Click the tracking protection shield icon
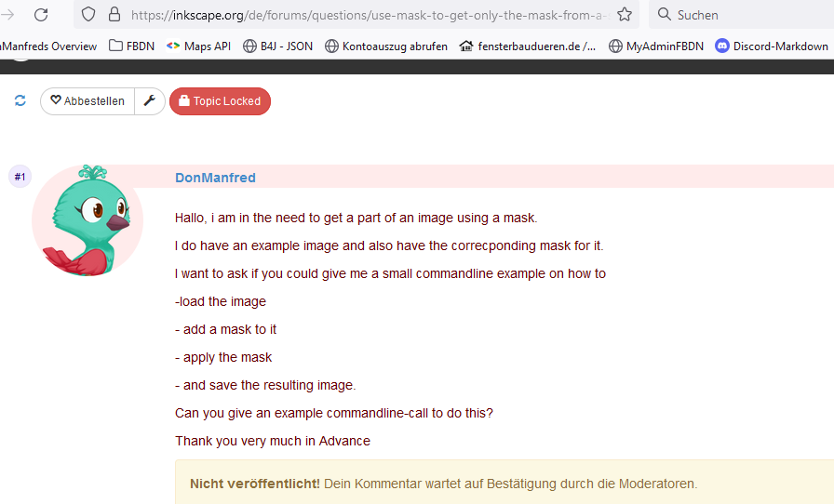Screen dimensions: 834x504 tap(88, 15)
